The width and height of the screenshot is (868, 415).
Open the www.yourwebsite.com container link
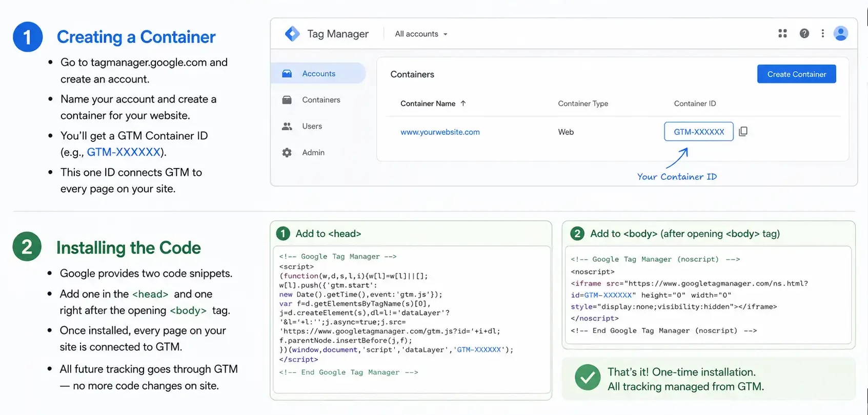(440, 132)
